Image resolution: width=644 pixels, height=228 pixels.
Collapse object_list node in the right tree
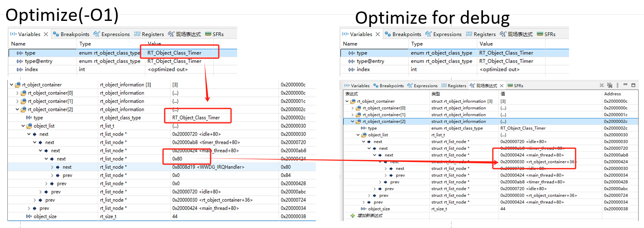tap(358, 135)
